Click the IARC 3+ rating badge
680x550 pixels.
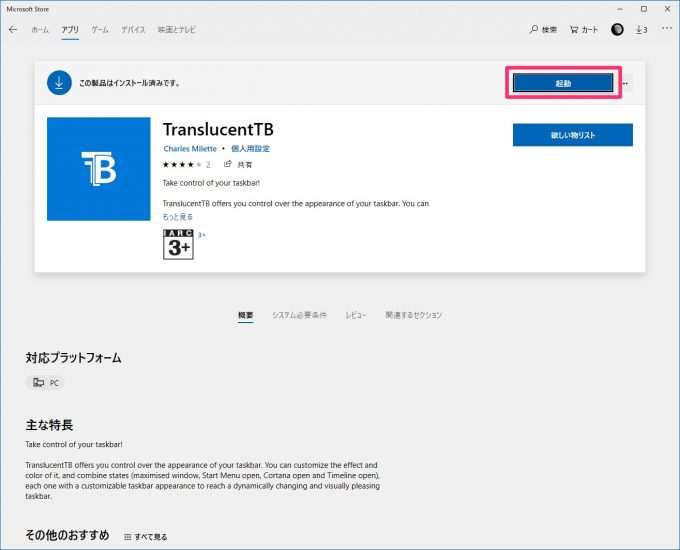point(178,245)
